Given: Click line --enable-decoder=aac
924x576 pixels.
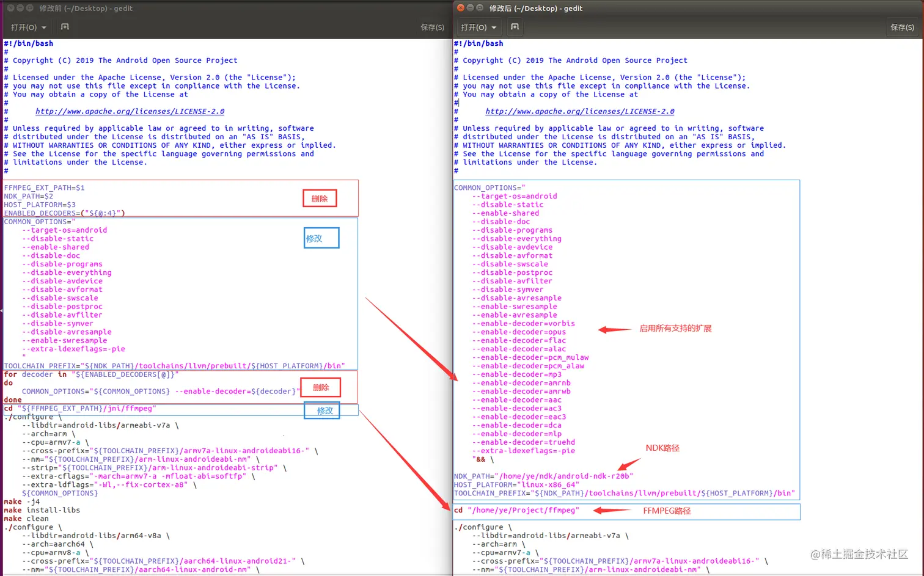Looking at the screenshot, I should pyautogui.click(x=516, y=400).
